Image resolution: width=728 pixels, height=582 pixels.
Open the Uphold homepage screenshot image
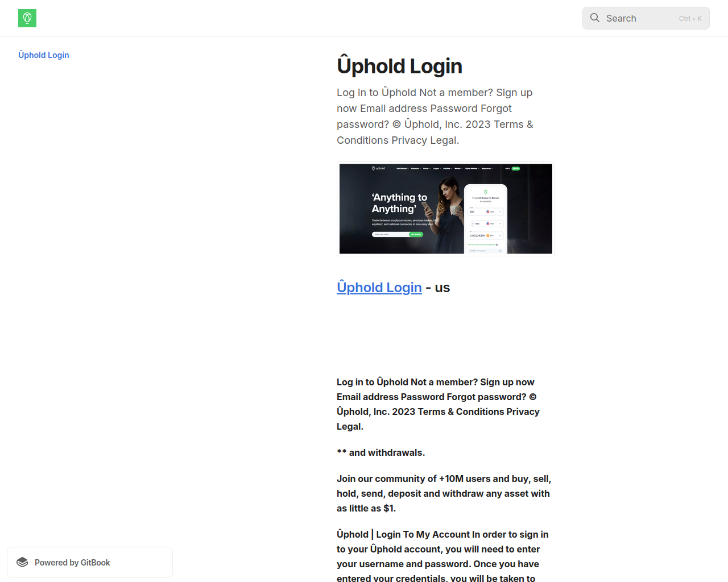[446, 209]
